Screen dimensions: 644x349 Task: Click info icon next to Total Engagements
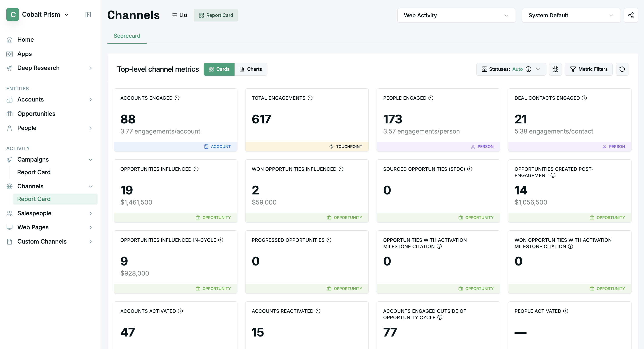310,98
